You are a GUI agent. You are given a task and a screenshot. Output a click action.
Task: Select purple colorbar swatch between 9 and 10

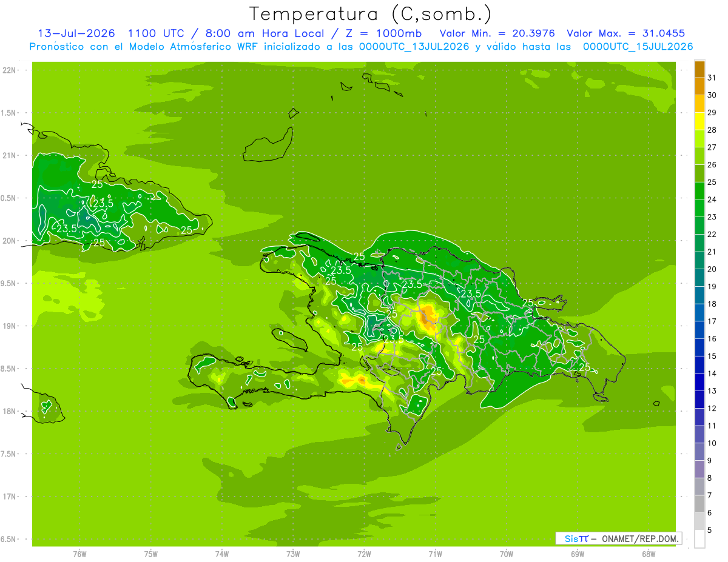699,452
